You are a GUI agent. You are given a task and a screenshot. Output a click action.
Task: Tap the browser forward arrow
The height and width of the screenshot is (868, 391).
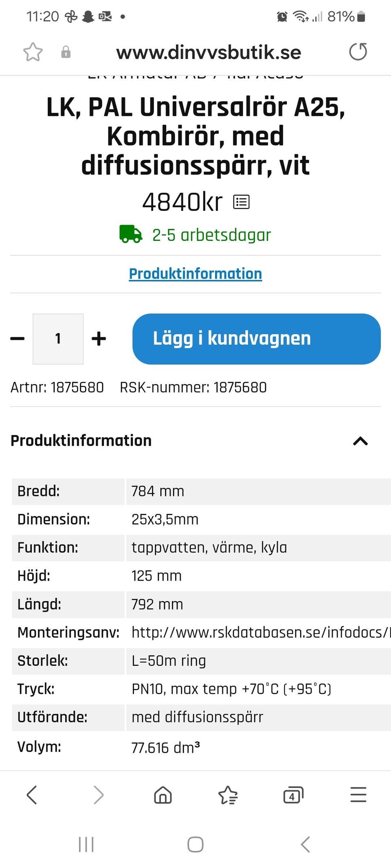click(x=98, y=795)
